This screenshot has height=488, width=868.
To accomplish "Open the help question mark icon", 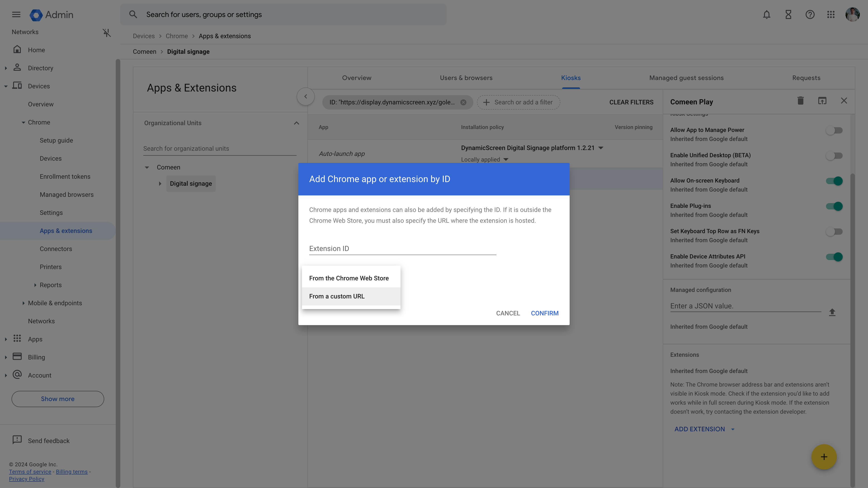I will pos(810,14).
